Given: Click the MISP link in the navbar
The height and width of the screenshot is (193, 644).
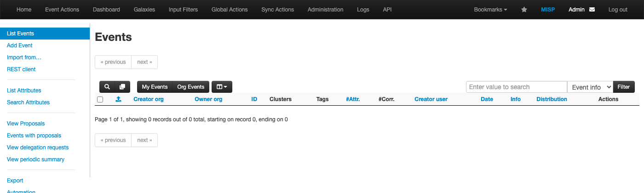Looking at the screenshot, I should click(548, 10).
